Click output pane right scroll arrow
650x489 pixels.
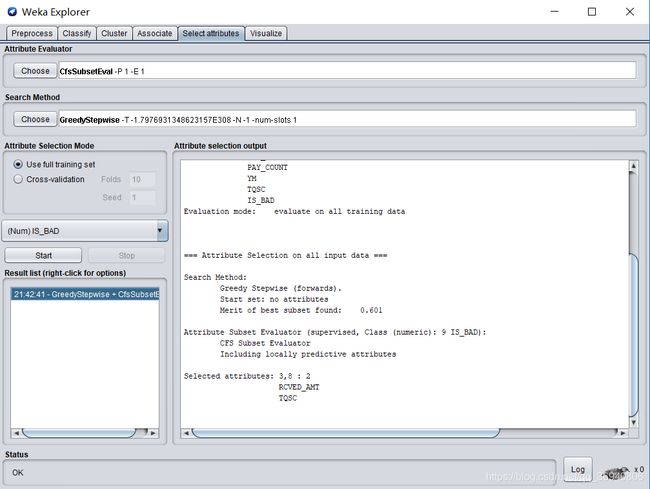pyautogui.click(x=623, y=433)
